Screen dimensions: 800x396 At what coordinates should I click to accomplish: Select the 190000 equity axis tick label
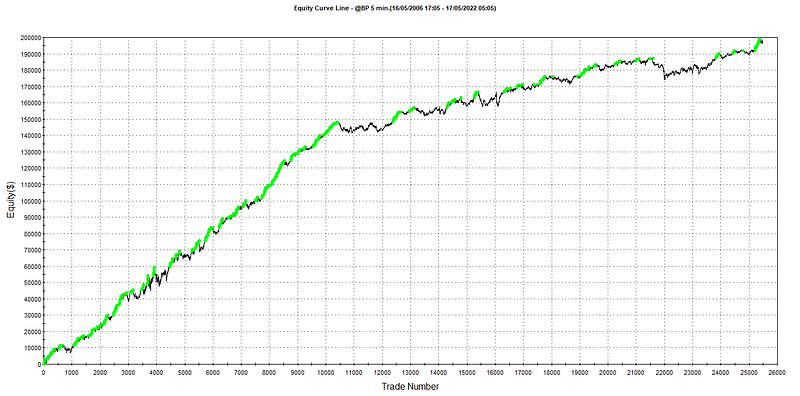(x=31, y=54)
